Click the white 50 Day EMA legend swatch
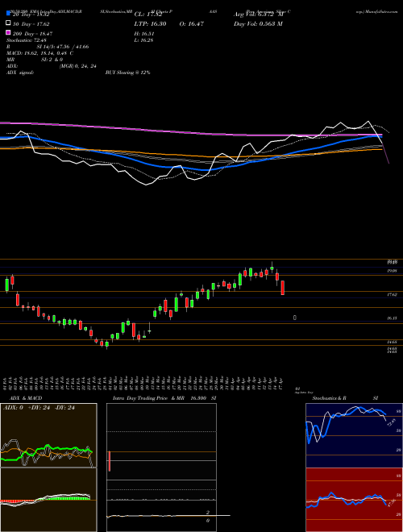Viewport: 403px width, 532px height. [8, 23]
